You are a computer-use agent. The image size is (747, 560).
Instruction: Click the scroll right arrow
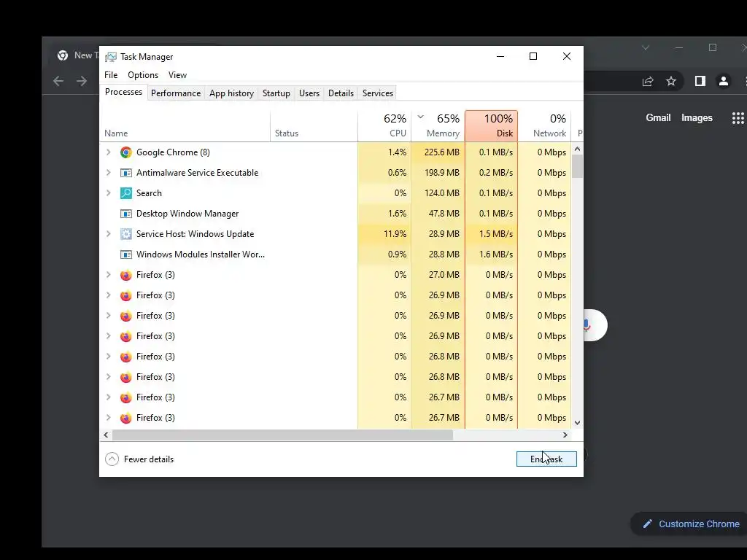click(x=565, y=435)
